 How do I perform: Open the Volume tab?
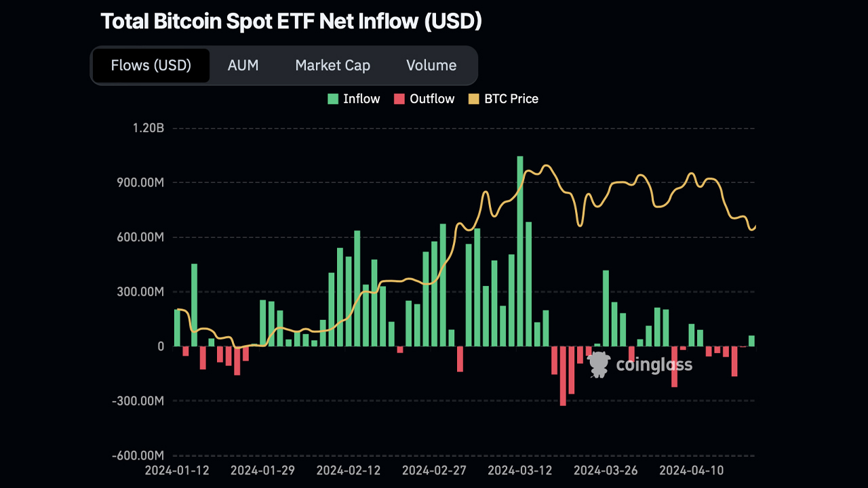point(431,65)
